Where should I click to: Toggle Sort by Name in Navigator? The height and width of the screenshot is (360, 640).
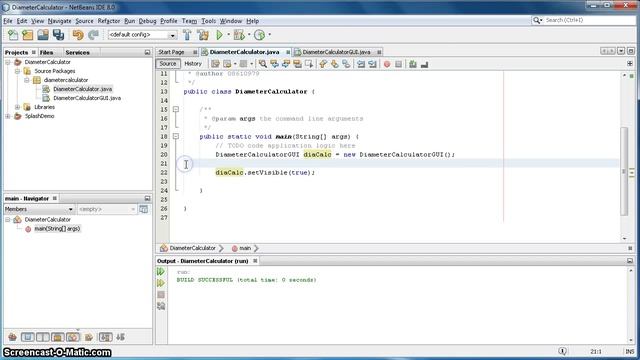click(x=105, y=337)
